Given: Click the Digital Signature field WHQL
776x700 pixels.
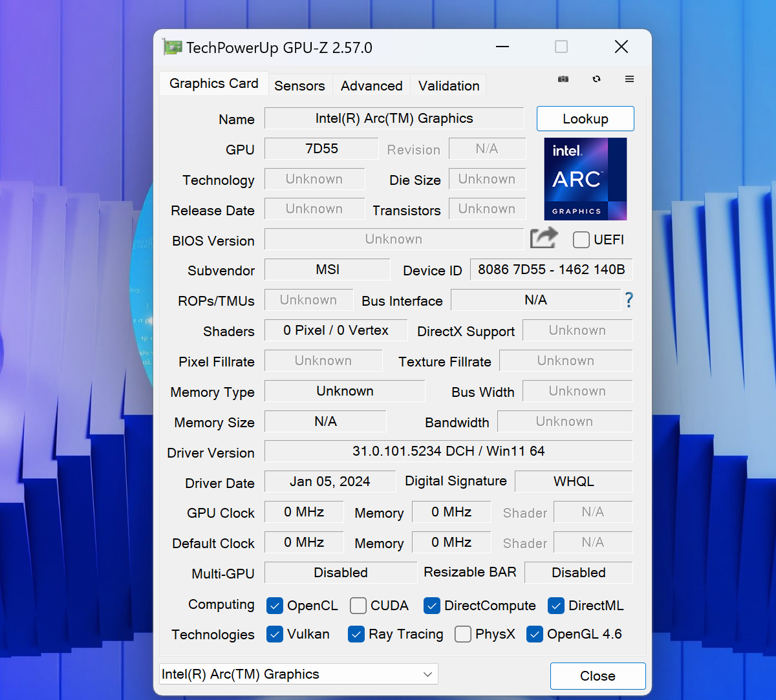Looking at the screenshot, I should 574,482.
